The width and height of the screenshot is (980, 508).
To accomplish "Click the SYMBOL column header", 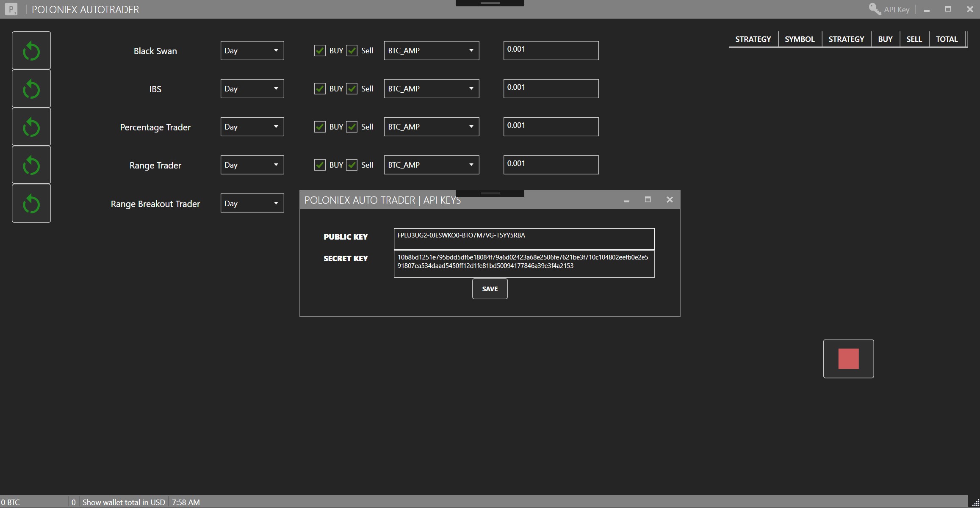I will point(800,39).
